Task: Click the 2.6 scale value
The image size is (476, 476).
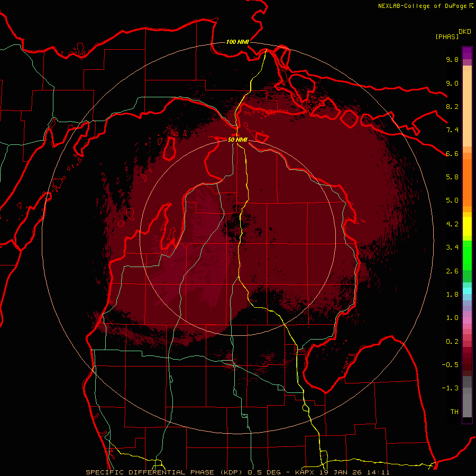Action: click(452, 271)
